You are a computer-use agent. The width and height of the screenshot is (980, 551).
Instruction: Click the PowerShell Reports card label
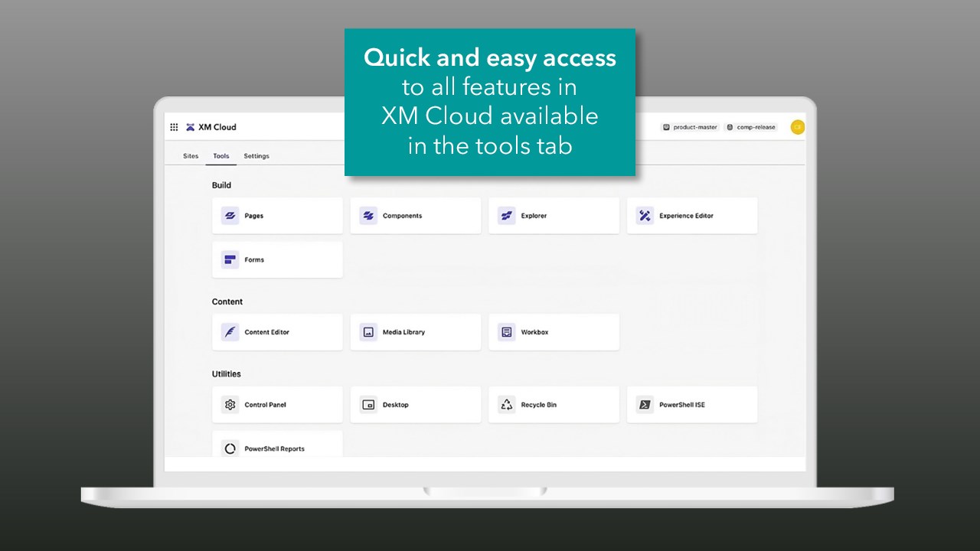pyautogui.click(x=275, y=448)
